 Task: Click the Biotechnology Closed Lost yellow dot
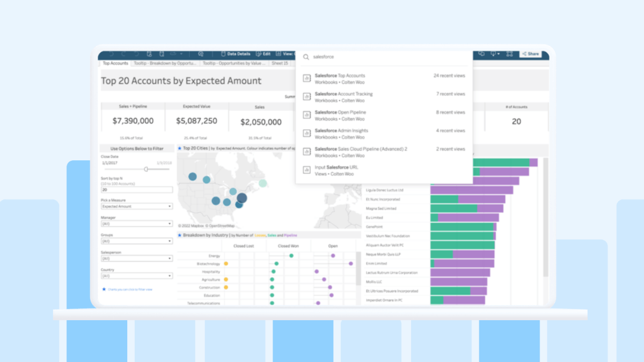(226, 264)
